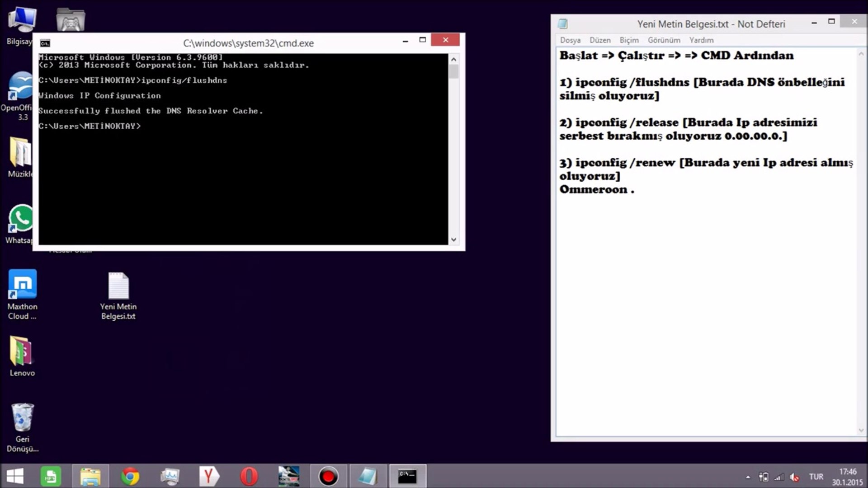This screenshot has width=868, height=488.
Task: Launch the Opera browser from the taskbar
Action: [x=249, y=476]
